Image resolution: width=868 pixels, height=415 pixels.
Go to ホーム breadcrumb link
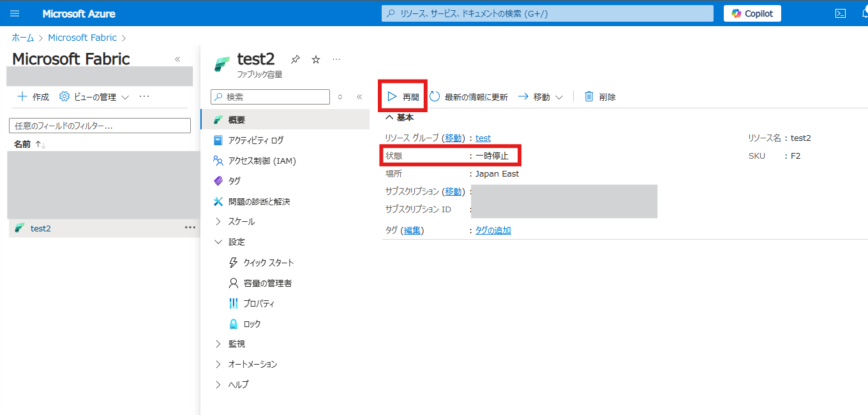(23, 38)
